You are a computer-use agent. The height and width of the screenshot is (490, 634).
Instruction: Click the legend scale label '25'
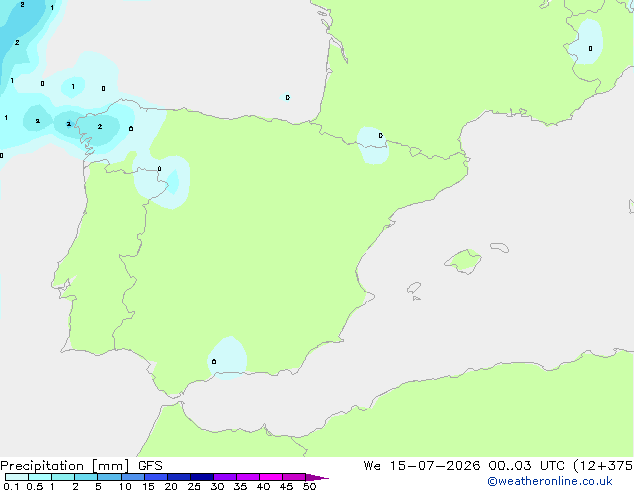194,486
